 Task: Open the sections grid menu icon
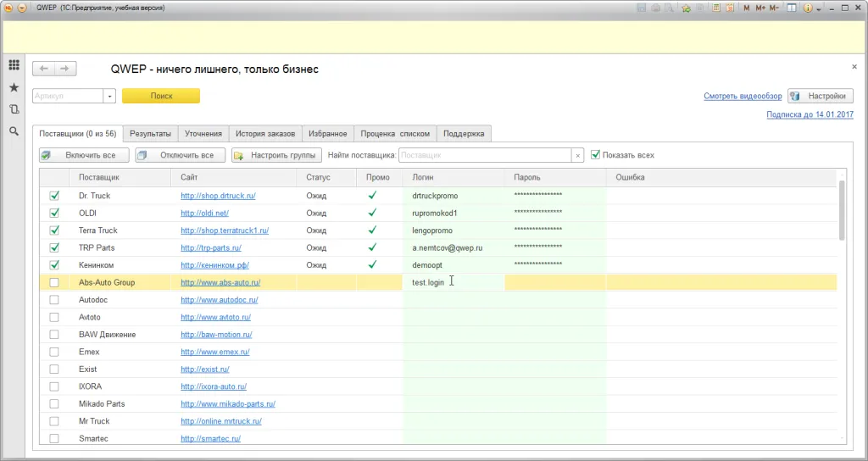14,64
